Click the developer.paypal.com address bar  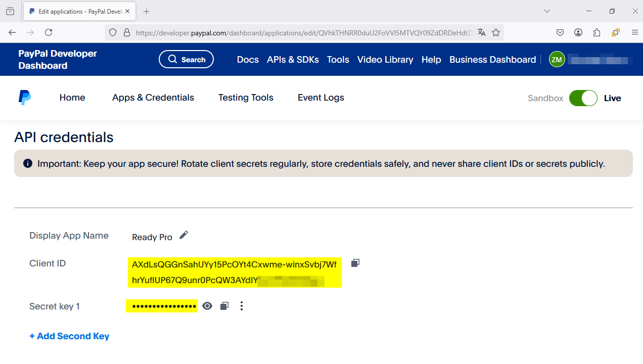[x=305, y=33]
